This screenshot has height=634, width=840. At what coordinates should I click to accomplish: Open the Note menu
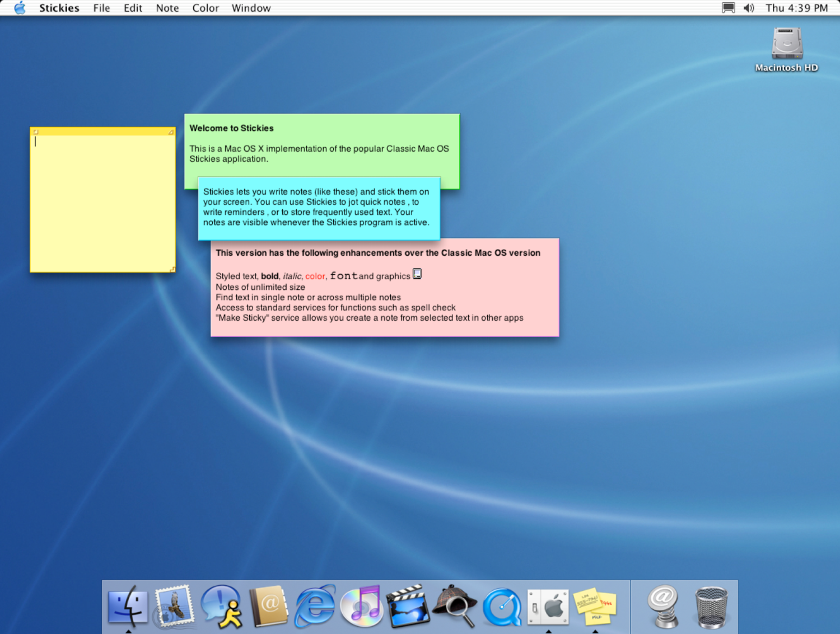167,8
